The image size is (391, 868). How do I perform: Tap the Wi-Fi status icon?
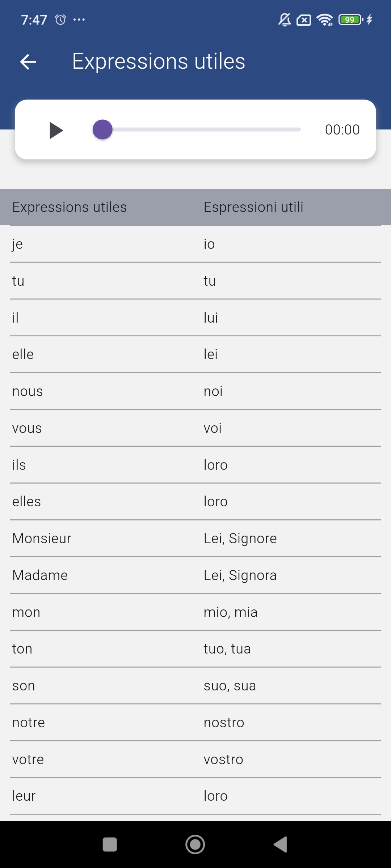[325, 20]
